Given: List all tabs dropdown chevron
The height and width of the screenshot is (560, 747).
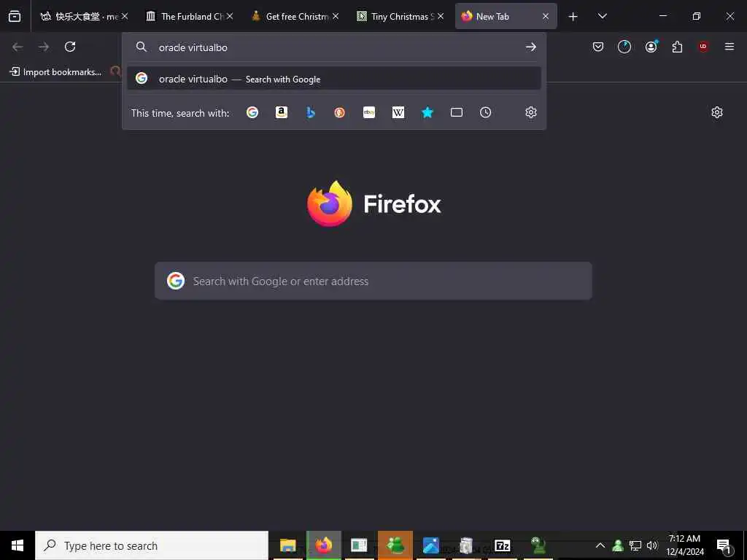Looking at the screenshot, I should coord(602,16).
